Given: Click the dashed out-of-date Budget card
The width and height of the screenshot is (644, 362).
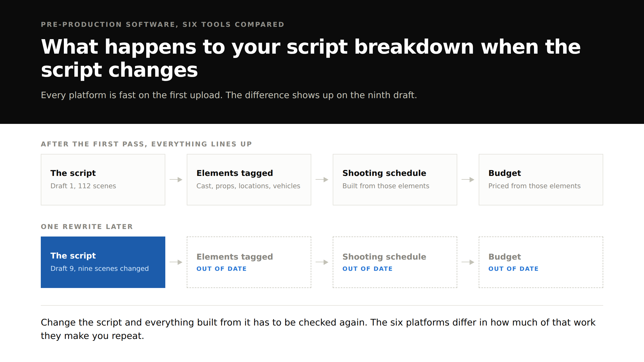Looking at the screenshot, I should point(541,262).
